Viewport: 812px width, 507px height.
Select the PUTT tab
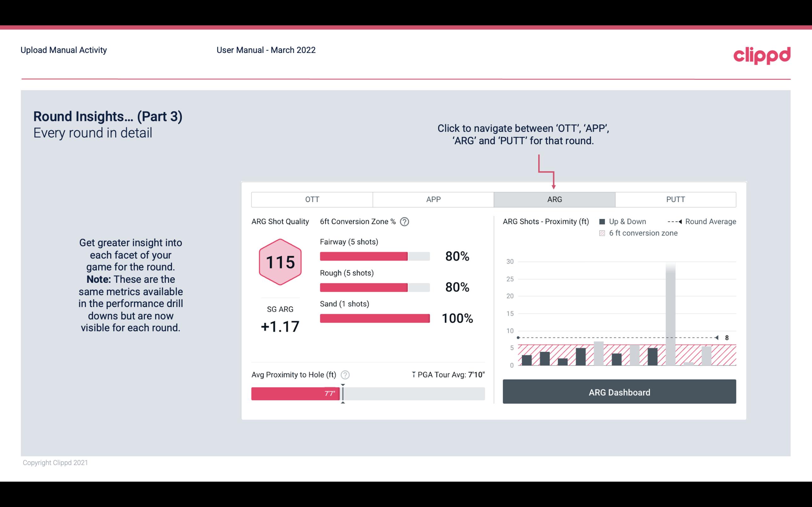point(675,199)
